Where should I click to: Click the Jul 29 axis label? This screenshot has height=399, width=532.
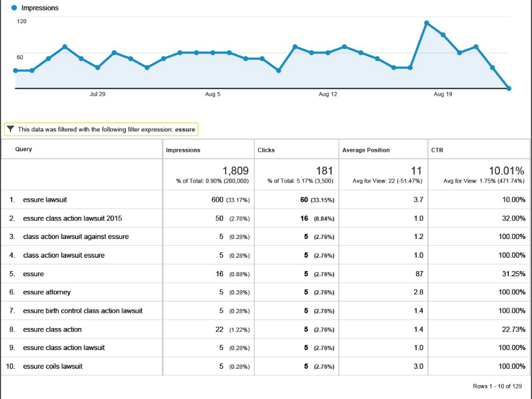pos(97,94)
